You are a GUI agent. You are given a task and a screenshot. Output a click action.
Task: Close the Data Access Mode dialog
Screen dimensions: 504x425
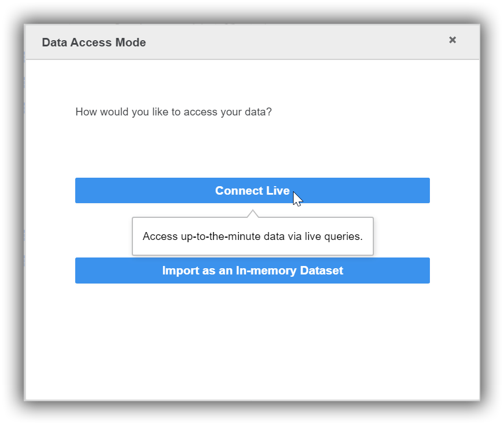tap(453, 40)
